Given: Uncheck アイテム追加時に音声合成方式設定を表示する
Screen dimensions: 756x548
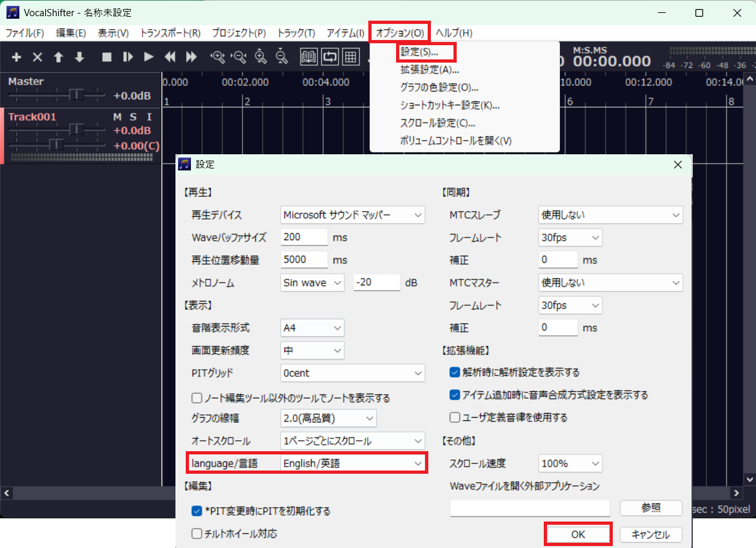Looking at the screenshot, I should click(x=455, y=395).
